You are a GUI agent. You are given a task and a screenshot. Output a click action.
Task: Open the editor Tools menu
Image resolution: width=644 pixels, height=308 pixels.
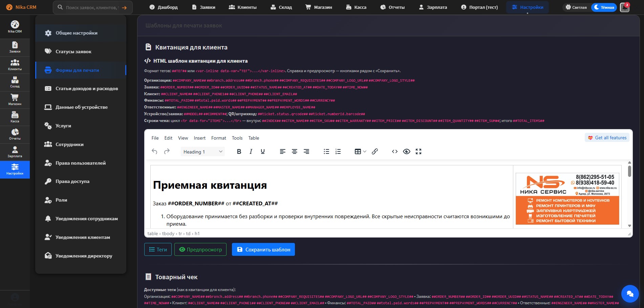pos(237,138)
